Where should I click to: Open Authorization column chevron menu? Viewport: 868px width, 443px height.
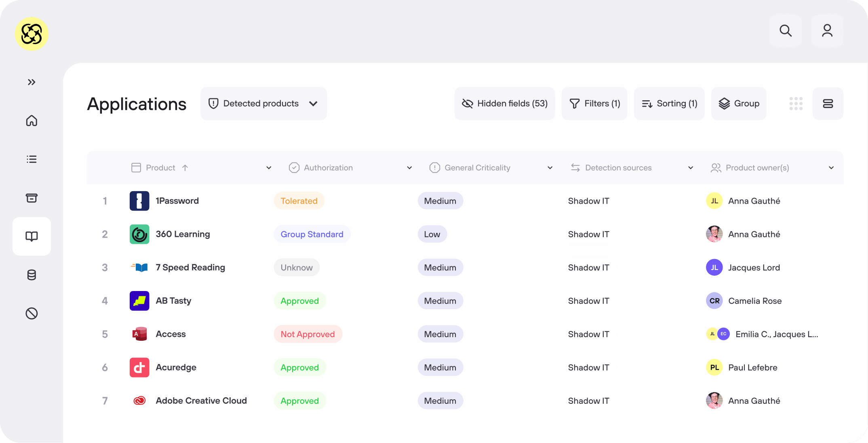(x=409, y=168)
